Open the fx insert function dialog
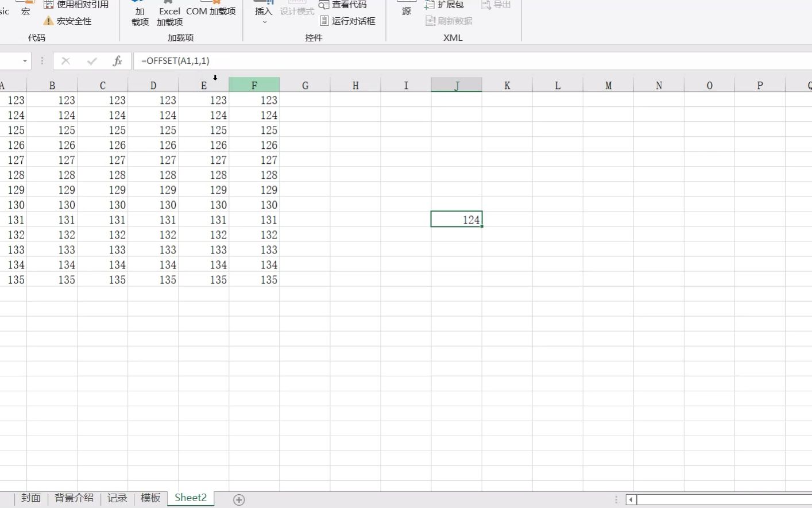 [117, 61]
